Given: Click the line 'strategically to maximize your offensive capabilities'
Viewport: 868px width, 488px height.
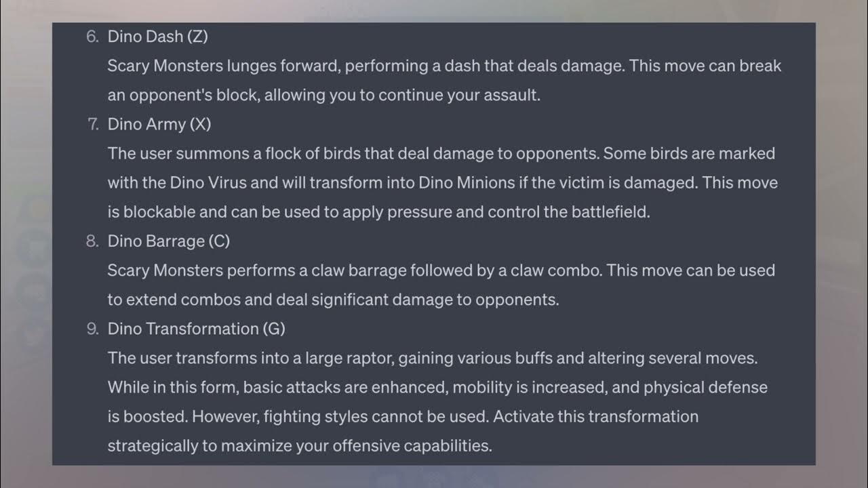Looking at the screenshot, I should pos(299,445).
